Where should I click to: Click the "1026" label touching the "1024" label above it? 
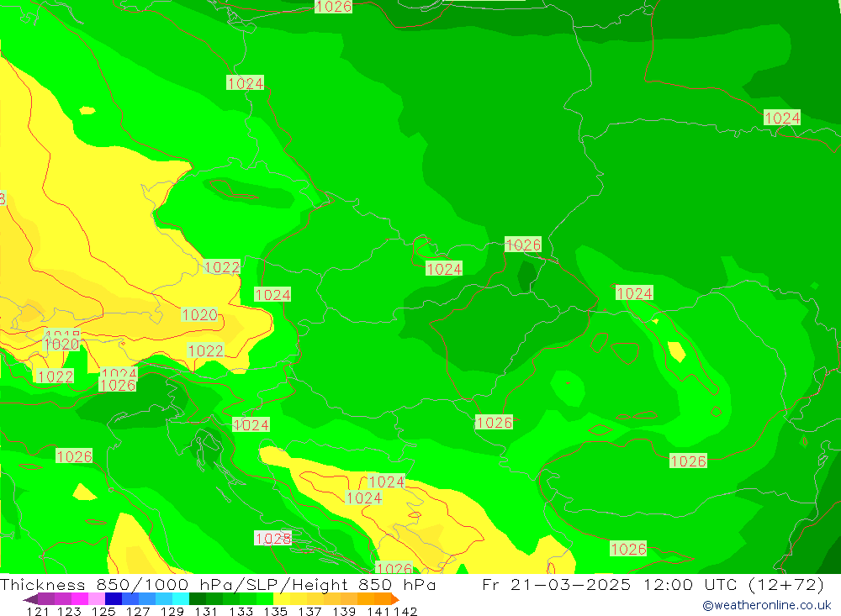pyautogui.click(x=118, y=385)
